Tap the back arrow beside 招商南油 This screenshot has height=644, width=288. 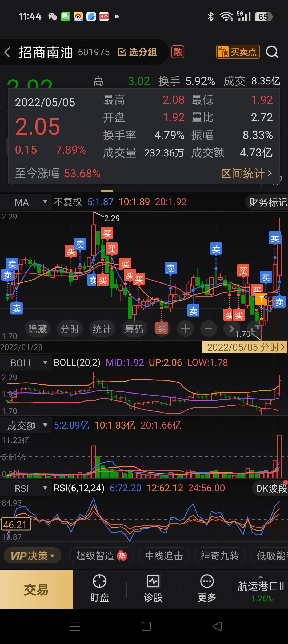7,52
